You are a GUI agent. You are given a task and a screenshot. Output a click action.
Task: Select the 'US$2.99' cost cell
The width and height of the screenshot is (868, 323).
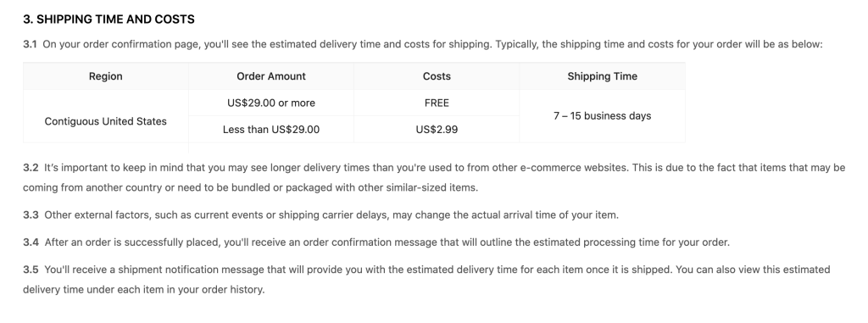click(x=437, y=130)
